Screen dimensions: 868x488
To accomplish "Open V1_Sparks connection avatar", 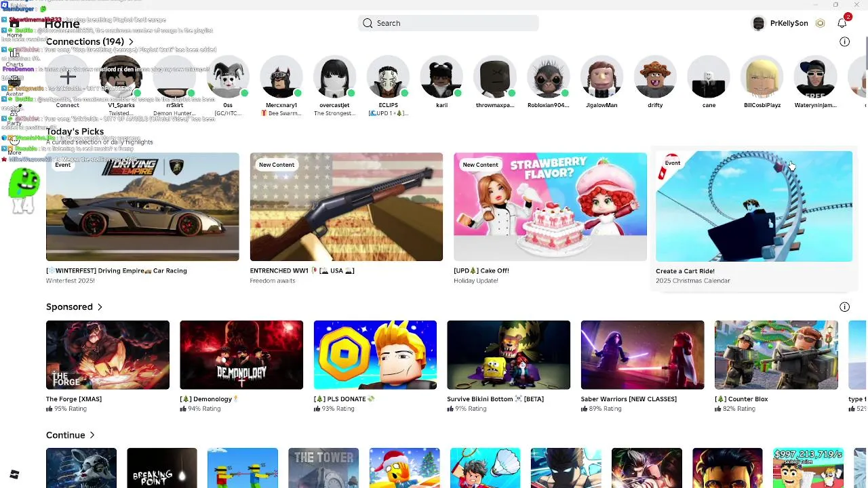I will 121,77.
